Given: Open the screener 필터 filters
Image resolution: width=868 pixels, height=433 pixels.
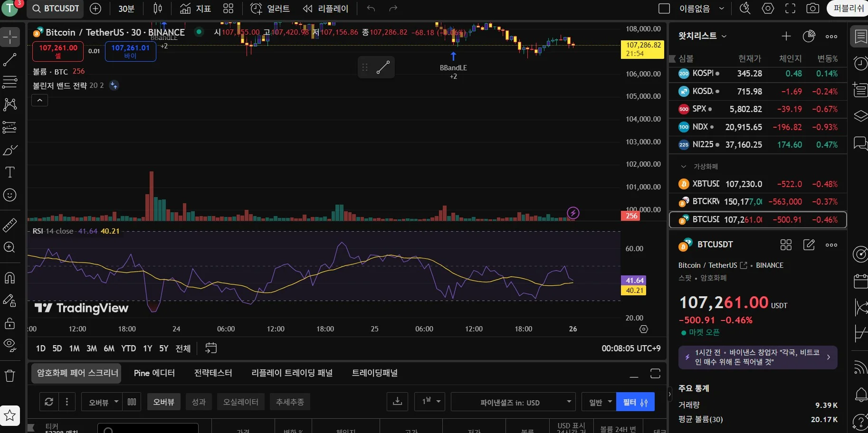Looking at the screenshot, I should pos(635,402).
